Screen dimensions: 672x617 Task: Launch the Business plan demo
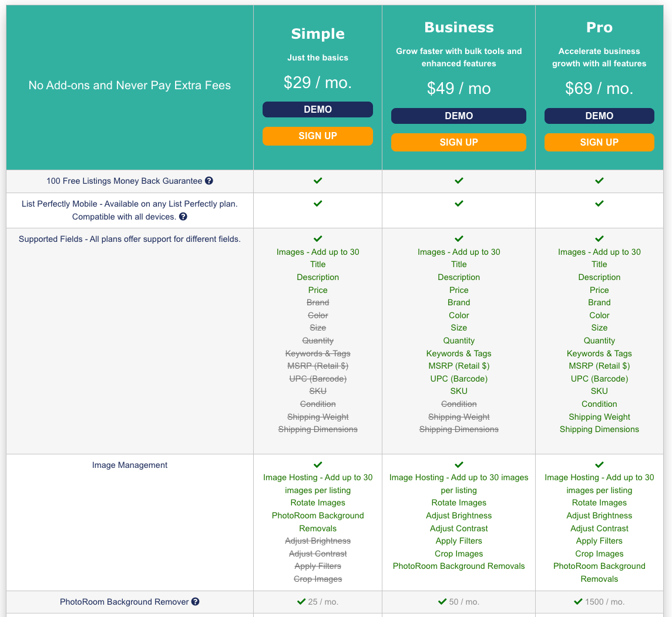(459, 116)
